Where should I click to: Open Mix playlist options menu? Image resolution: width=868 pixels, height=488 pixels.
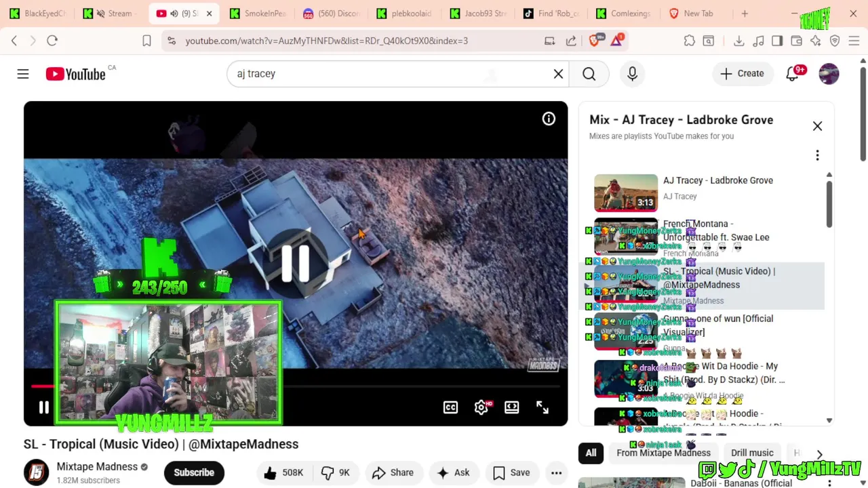[817, 156]
